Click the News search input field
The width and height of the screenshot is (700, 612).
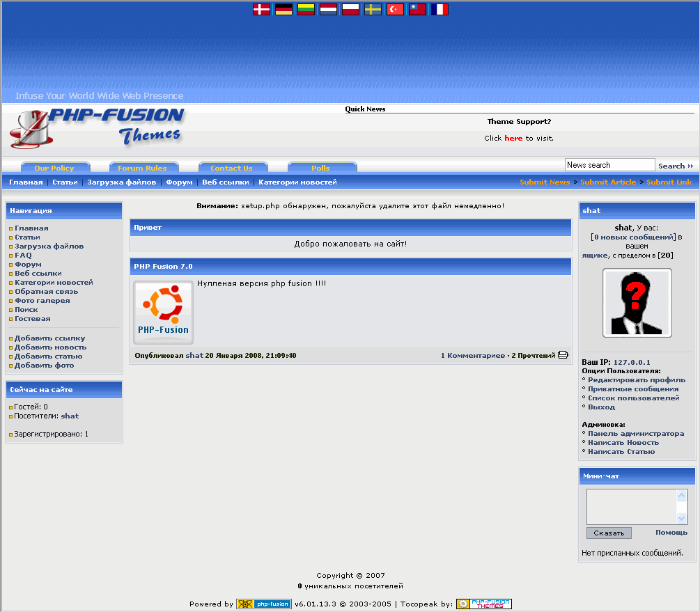click(x=610, y=165)
